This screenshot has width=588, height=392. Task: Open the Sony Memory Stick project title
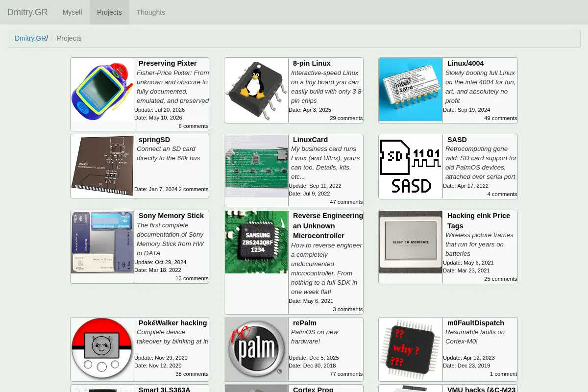pos(171,216)
